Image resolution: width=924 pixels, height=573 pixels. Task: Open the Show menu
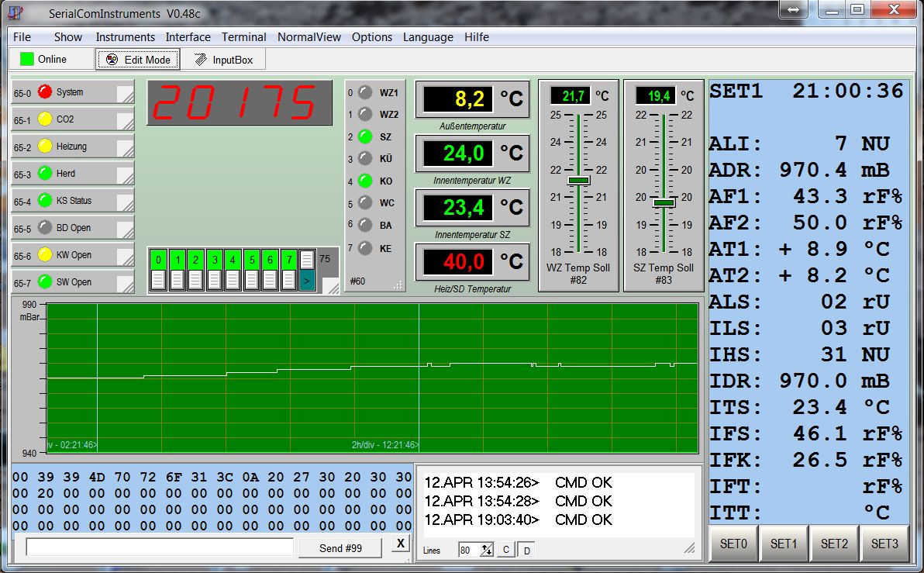tap(67, 37)
